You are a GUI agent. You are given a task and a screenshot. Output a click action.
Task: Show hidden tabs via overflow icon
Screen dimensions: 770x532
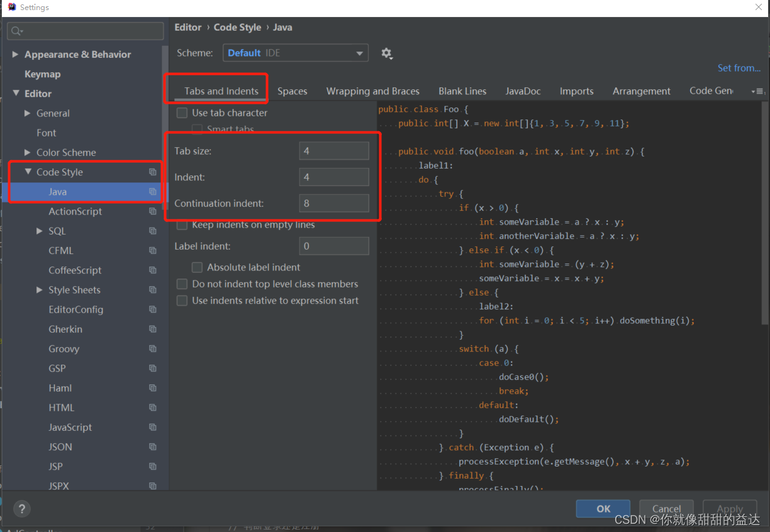pyautogui.click(x=757, y=91)
